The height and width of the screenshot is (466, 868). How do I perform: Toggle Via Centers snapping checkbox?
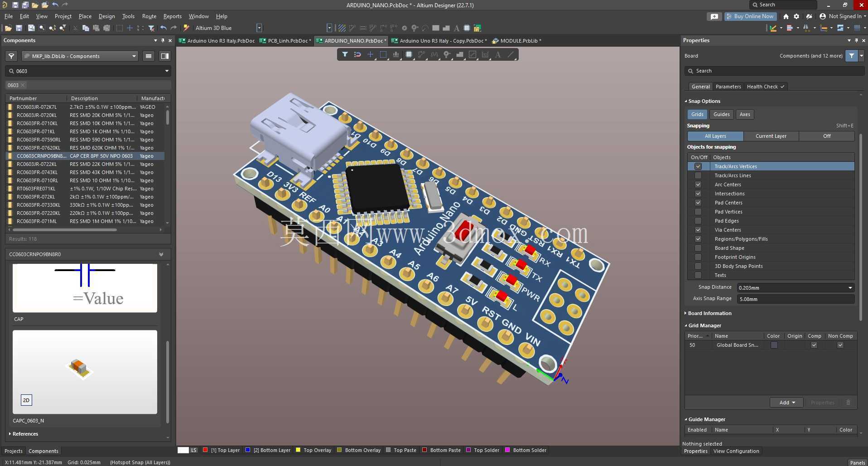pyautogui.click(x=698, y=230)
